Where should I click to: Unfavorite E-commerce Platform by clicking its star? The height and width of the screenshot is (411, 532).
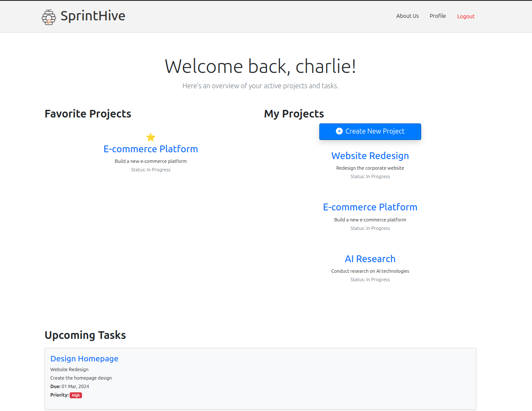(x=151, y=137)
